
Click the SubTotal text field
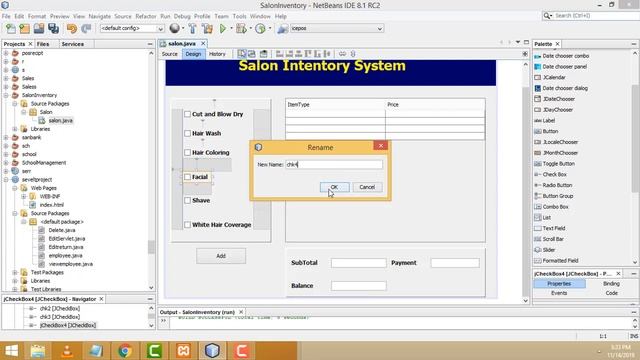point(358,263)
